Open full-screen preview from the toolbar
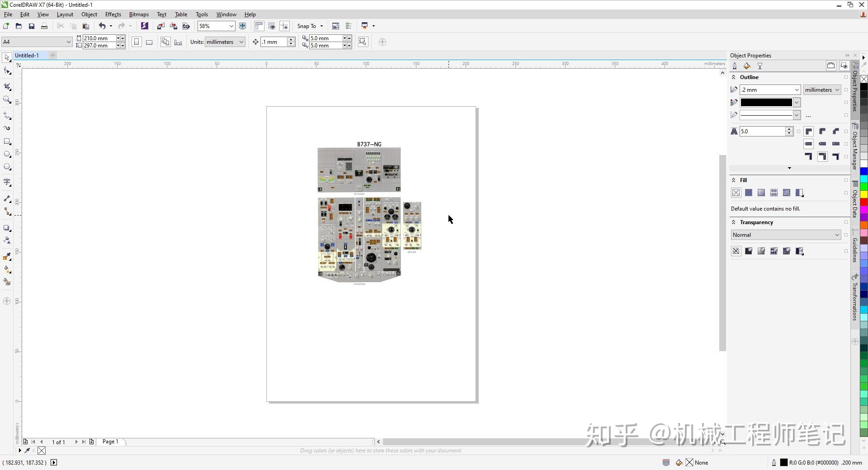This screenshot has height=470, width=868. point(242,26)
